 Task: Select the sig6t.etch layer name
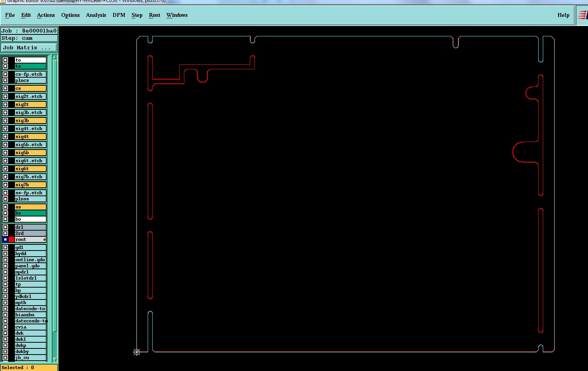tap(31, 161)
